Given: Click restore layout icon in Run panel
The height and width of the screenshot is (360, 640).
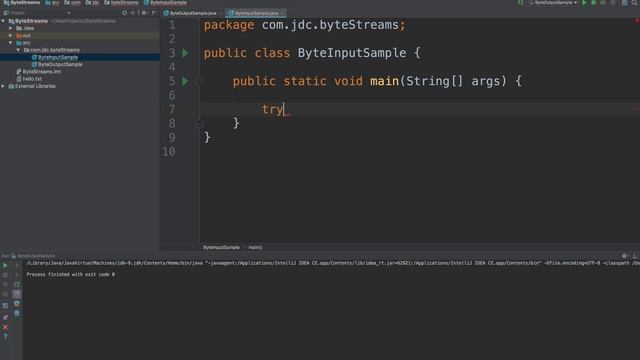Looking at the screenshot, I should coord(5,306).
